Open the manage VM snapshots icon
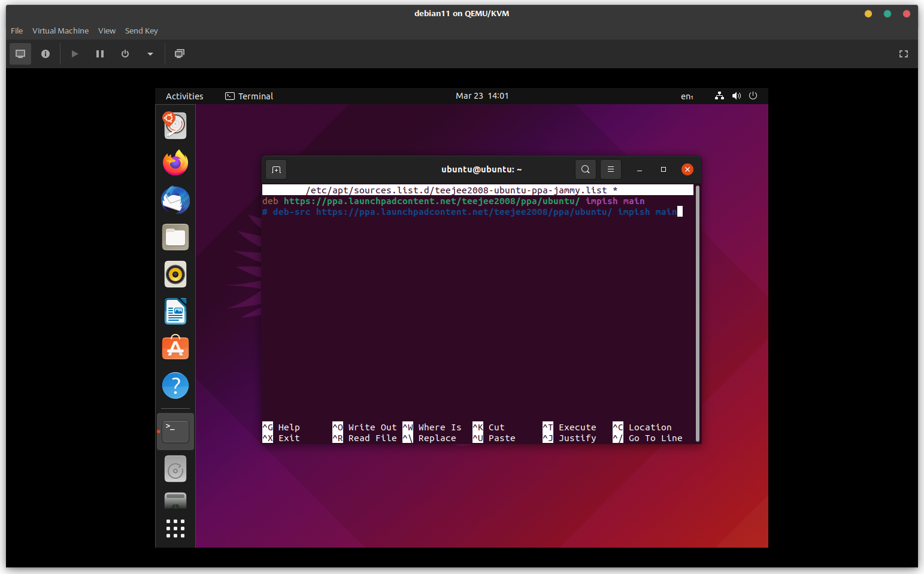924x574 pixels. [179, 54]
